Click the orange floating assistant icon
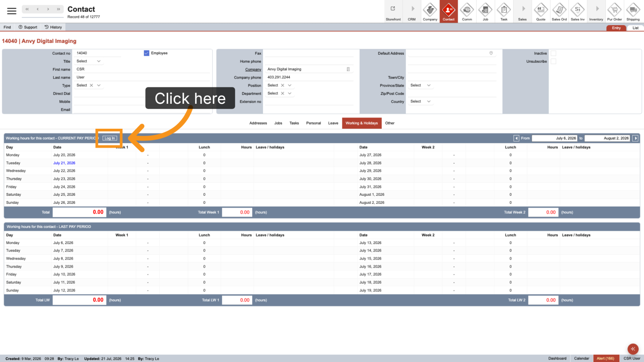Image resolution: width=644 pixels, height=362 pixels. tap(633, 349)
